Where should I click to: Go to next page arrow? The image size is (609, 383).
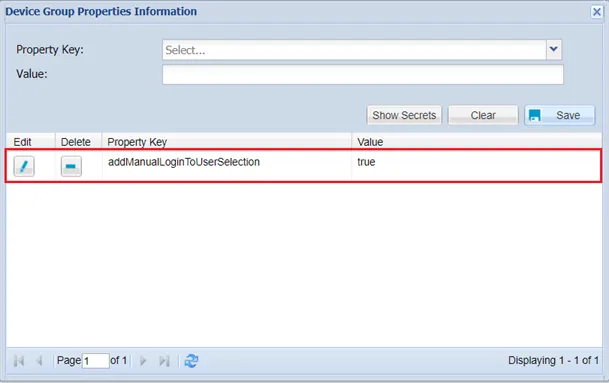click(143, 361)
